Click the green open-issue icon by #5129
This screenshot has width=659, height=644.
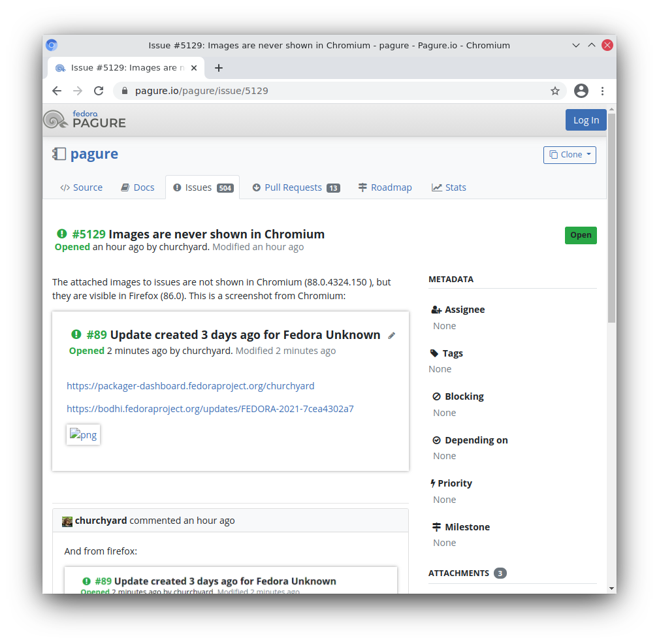pos(62,234)
